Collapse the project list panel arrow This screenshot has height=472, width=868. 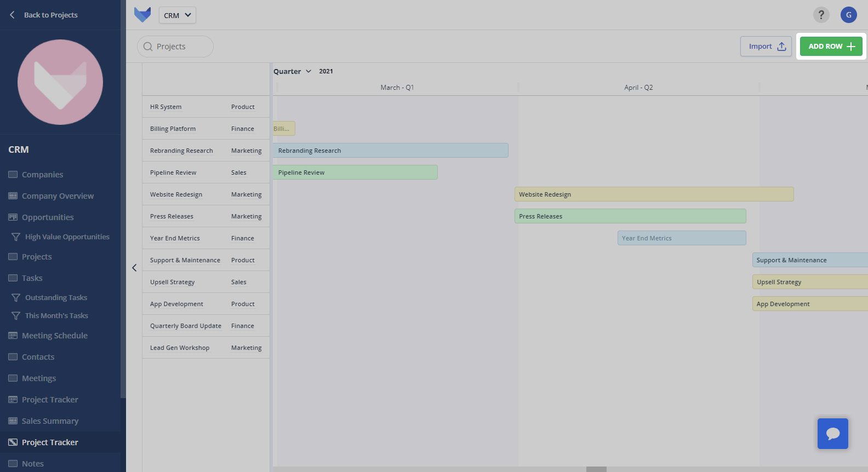(134, 268)
